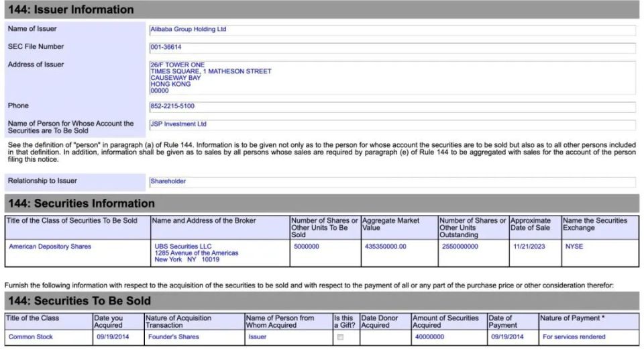644x350 pixels.
Task: Select the '144: Securities To Be Sold' header
Action: point(321,301)
